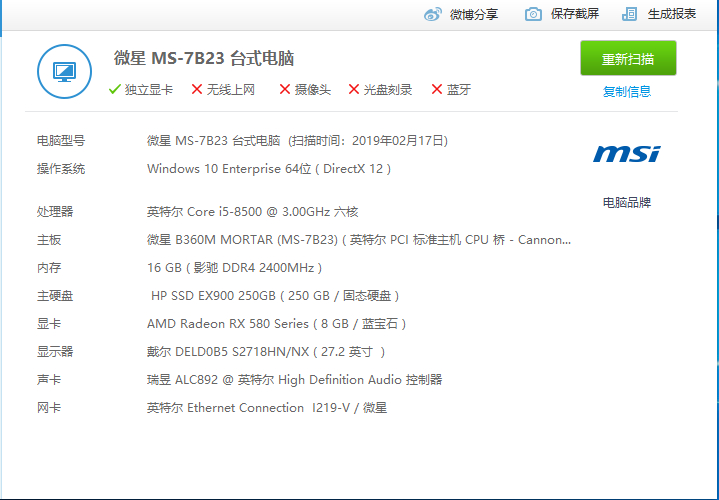Click title 微星 MS-7B23 台式电脑 heading
Image resolution: width=719 pixels, height=500 pixels.
(204, 58)
